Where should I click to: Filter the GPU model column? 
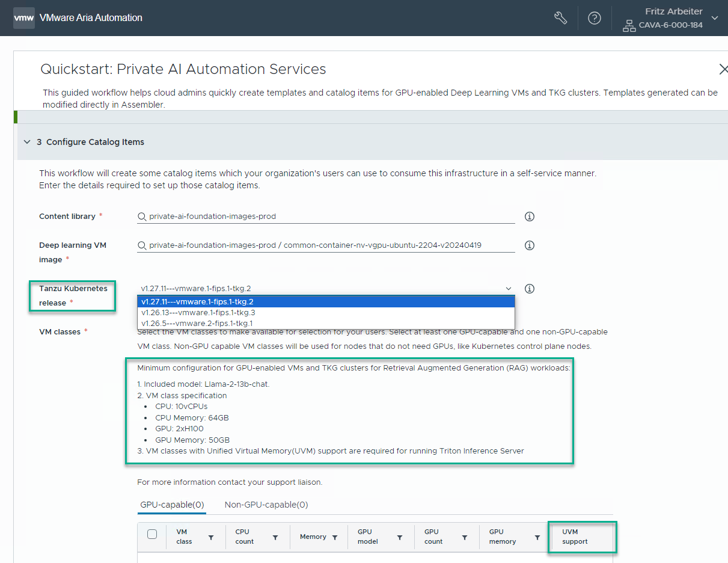[400, 538]
